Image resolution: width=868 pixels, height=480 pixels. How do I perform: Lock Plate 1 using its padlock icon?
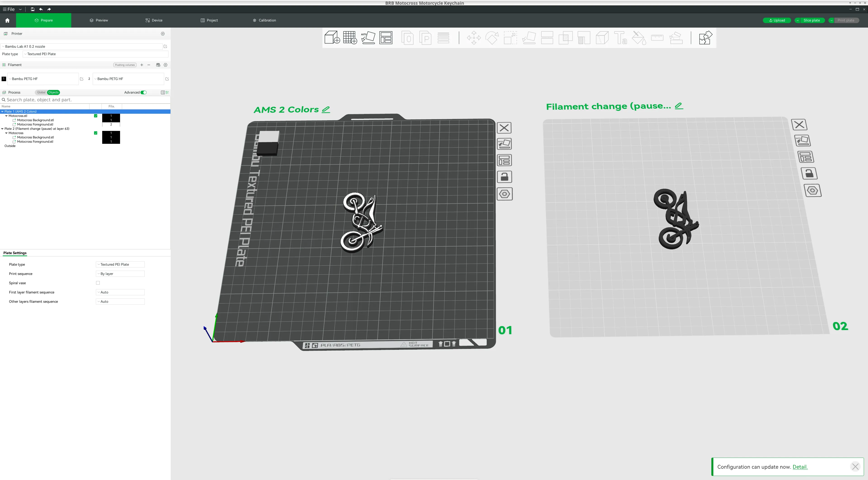pyautogui.click(x=504, y=177)
